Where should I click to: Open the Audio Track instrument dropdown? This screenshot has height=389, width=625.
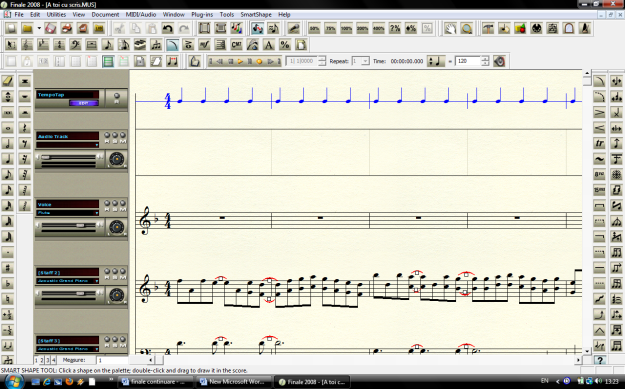coord(97,145)
